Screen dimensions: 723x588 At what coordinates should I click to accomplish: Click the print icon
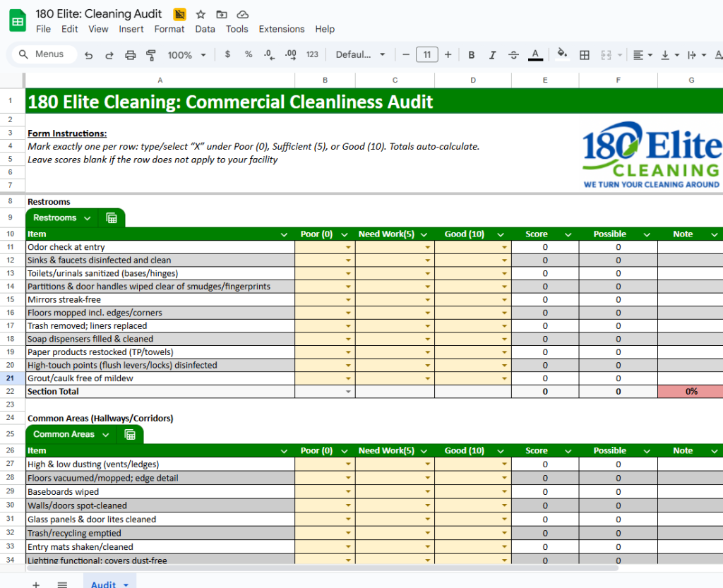130,55
